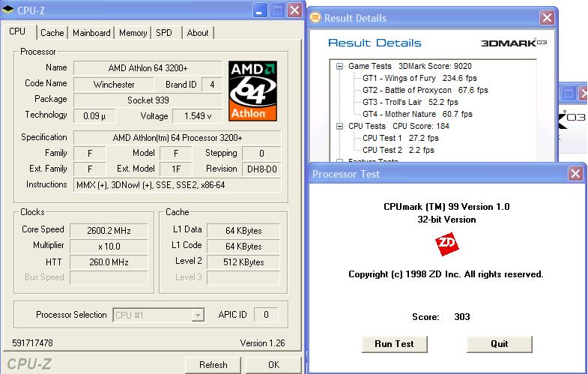Open the Memory tab
Viewport: 588px width, 374px height.
coord(133,33)
